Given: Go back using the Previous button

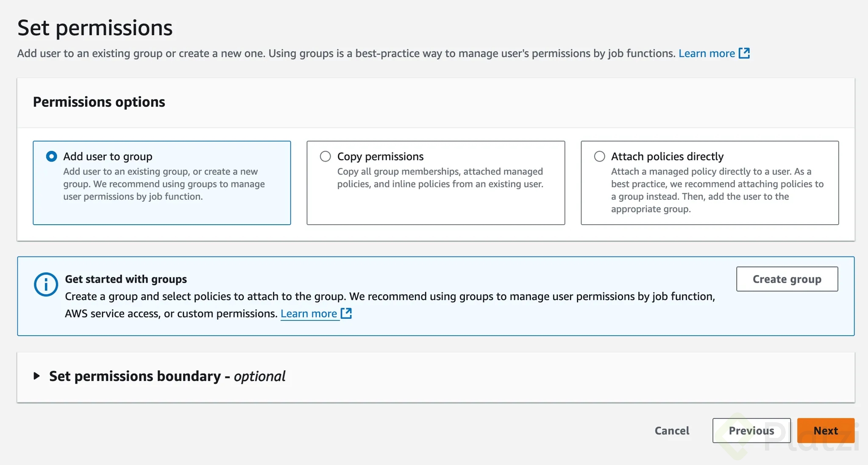Looking at the screenshot, I should (751, 431).
